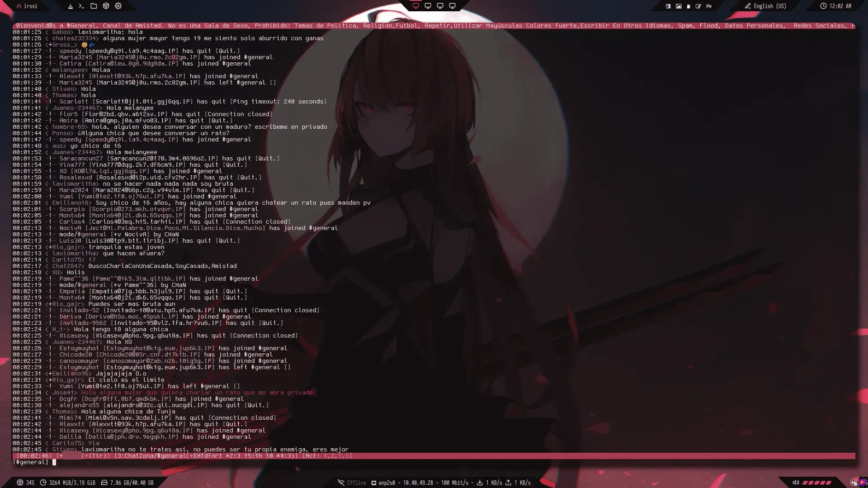The image size is (868, 488).
Task: Click Emiliano96's message 'Jajajajaja O.o'
Action: (79, 374)
